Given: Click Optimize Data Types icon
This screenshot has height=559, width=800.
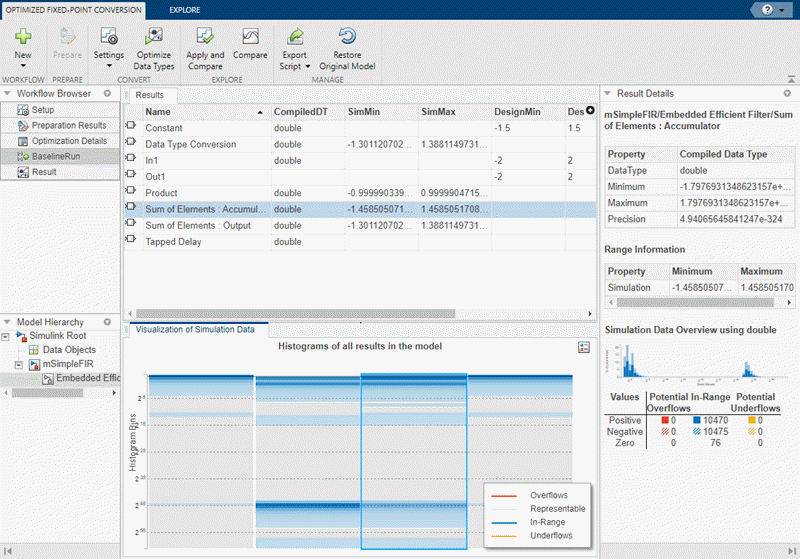Looking at the screenshot, I should (x=154, y=36).
